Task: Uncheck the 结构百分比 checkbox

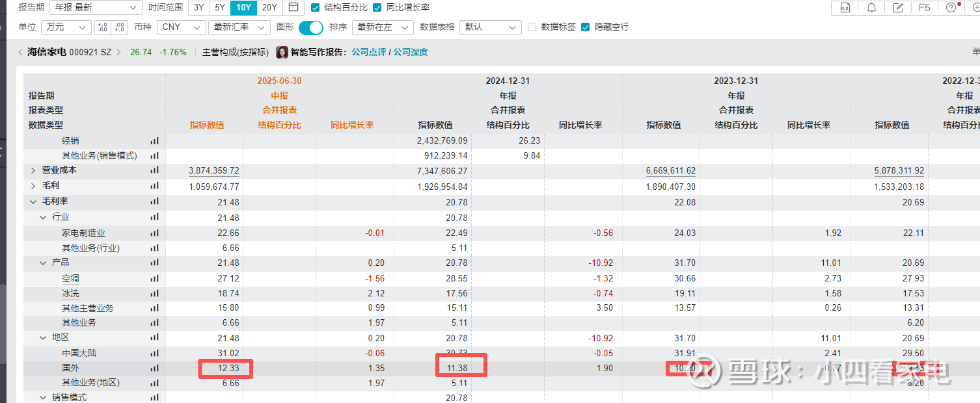Action: (316, 8)
